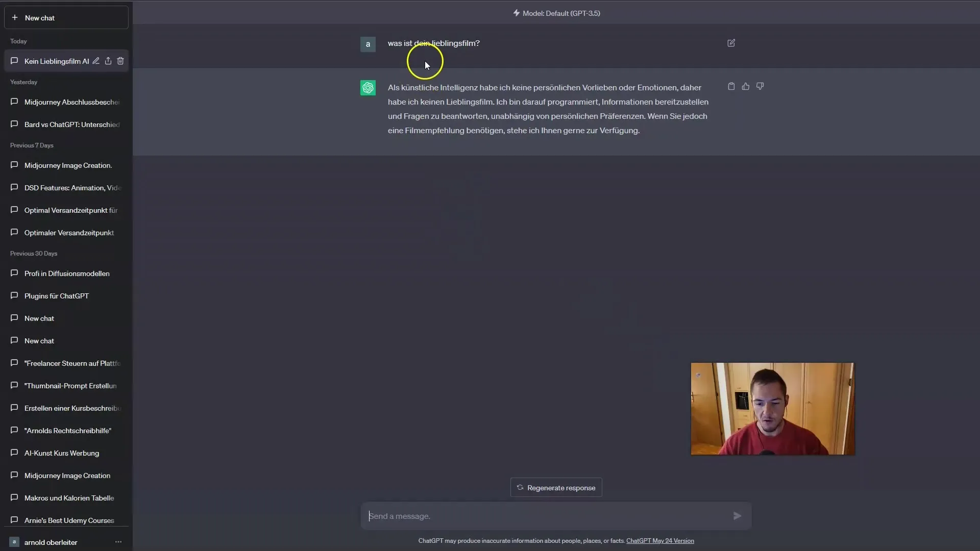Click the share/export icon on 'Kein Lieblingsfilm AI'
Image resolution: width=980 pixels, height=551 pixels.
click(108, 61)
